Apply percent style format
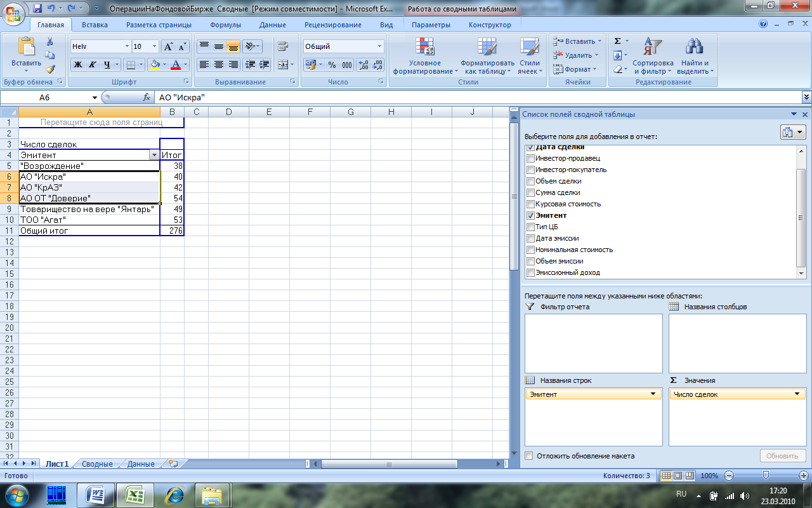Screen dimensions: 812x508 (332, 65)
